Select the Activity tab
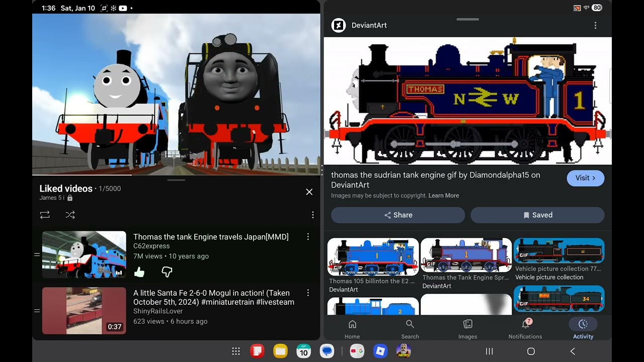 point(583,329)
